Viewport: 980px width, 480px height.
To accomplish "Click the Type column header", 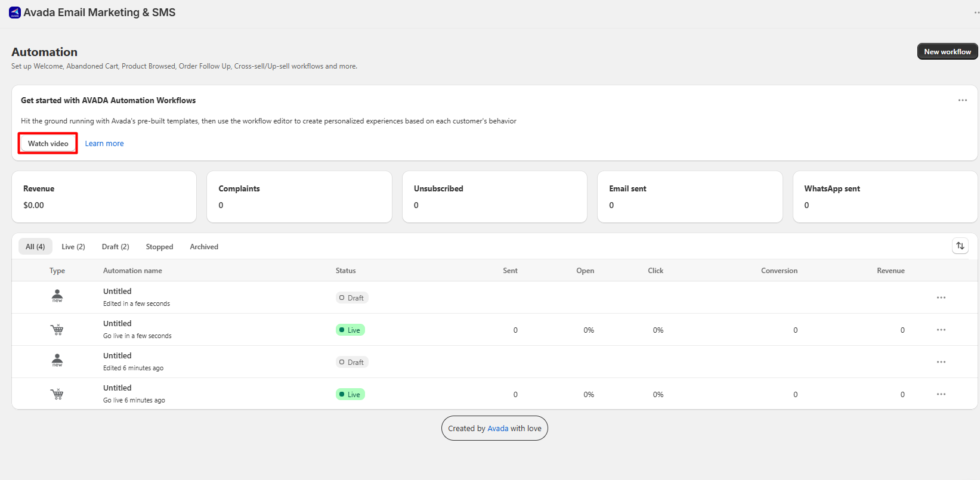I will pyautogui.click(x=57, y=270).
